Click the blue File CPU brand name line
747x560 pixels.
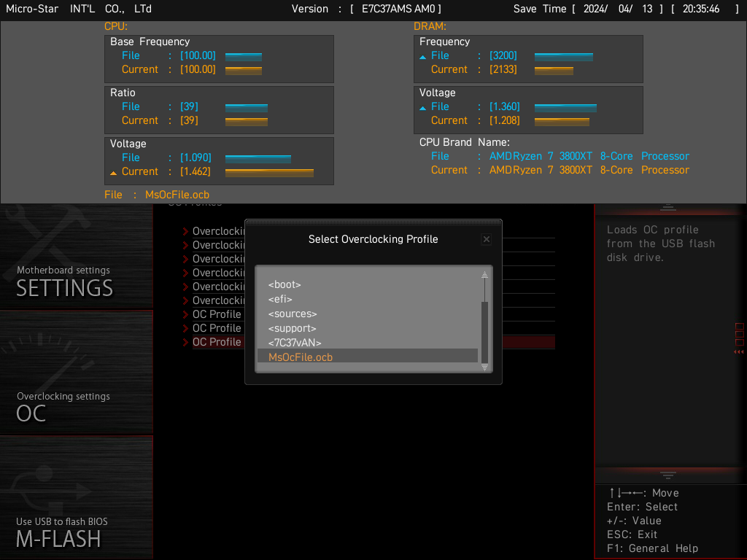(589, 156)
